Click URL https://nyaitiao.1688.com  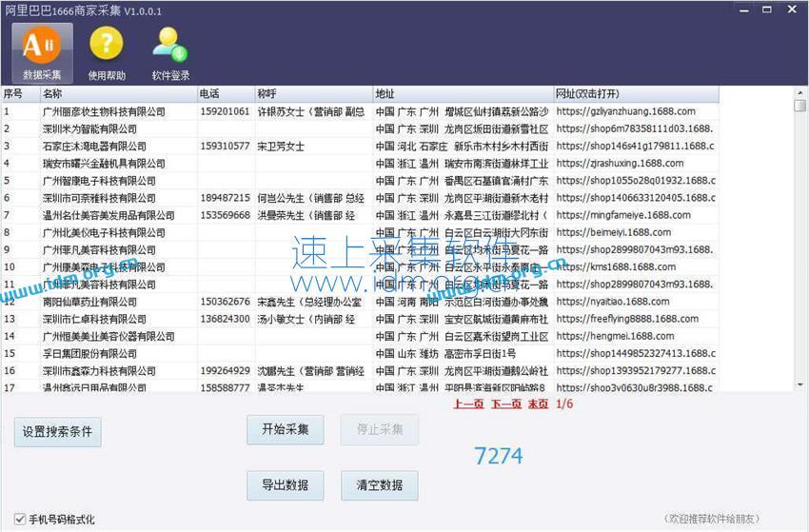point(613,302)
